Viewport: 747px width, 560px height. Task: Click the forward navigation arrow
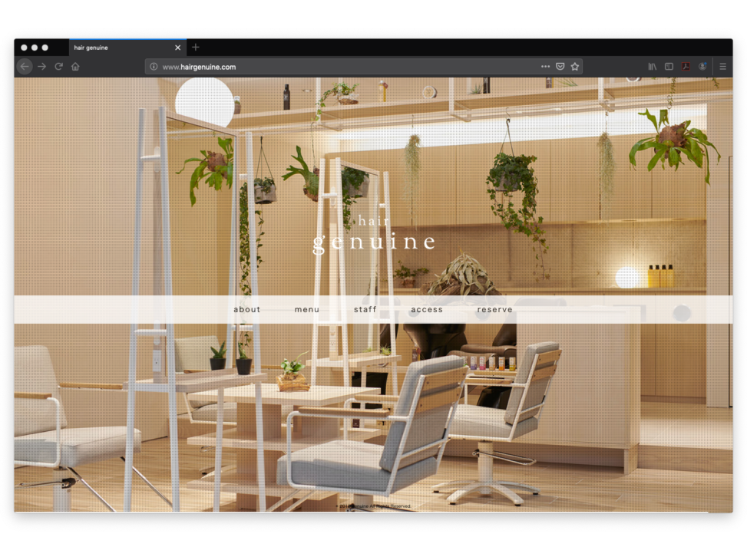(41, 67)
